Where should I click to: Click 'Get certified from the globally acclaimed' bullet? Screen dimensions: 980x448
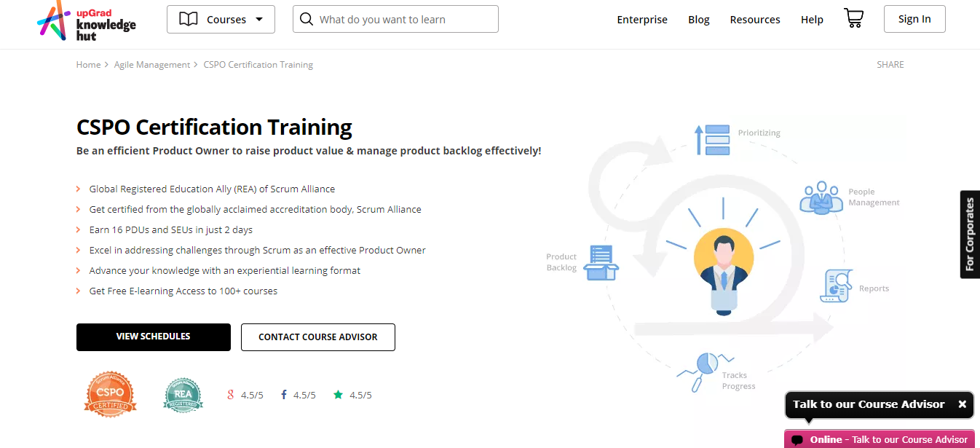256,209
